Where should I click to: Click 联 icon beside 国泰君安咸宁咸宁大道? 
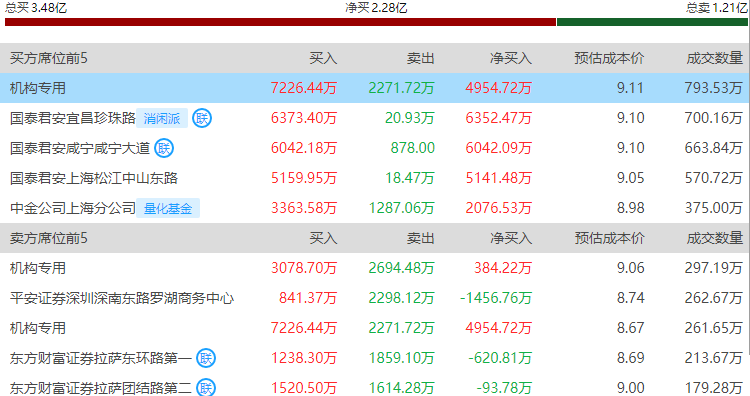tap(164, 148)
